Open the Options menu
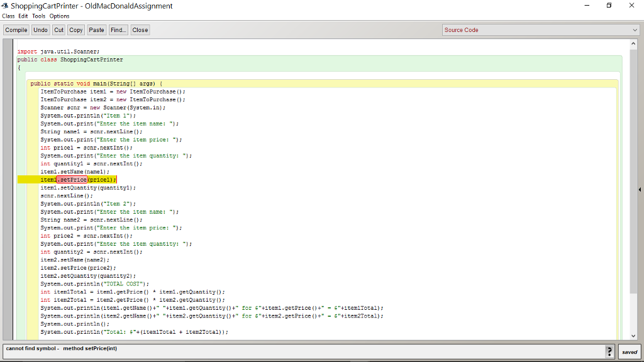This screenshot has width=644, height=362. tap(59, 16)
